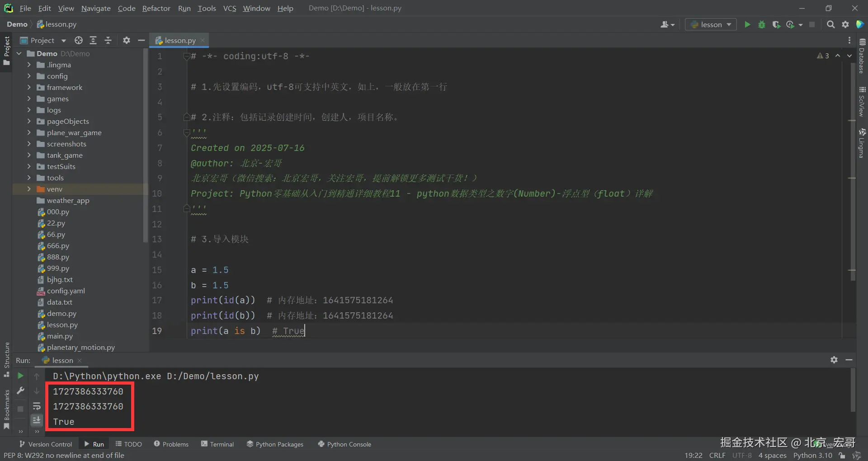
Task: Click the 19:22 cursor position indicator
Action: pos(693,455)
